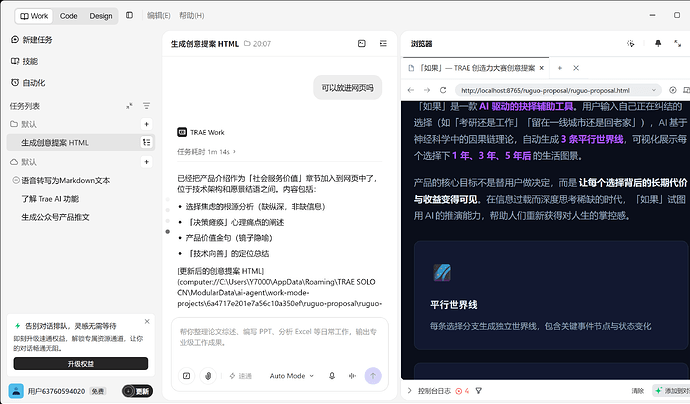The width and height of the screenshot is (690, 404).
Task: Reload the browser page
Action: pyautogui.click(x=443, y=90)
